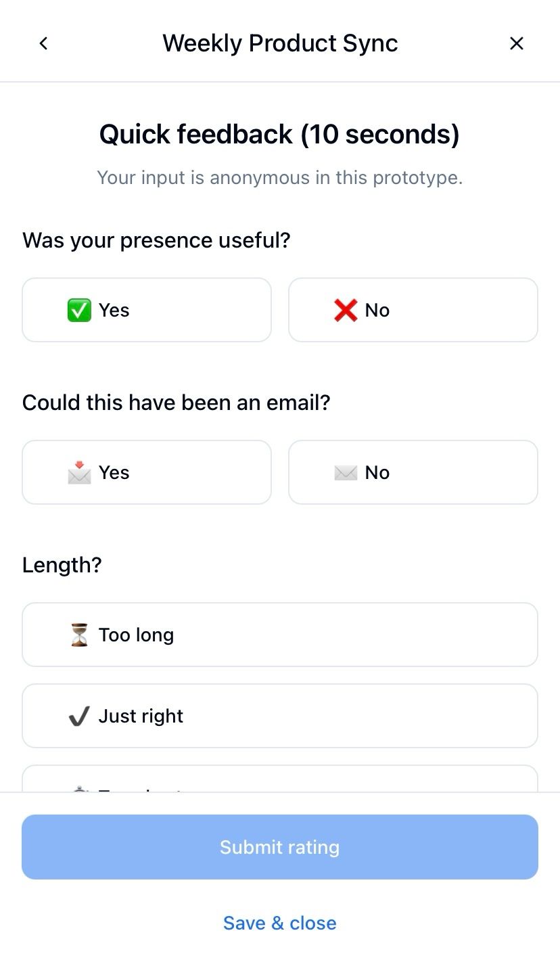Choose No for could have been email
This screenshot has height=958, width=560.
413,472
